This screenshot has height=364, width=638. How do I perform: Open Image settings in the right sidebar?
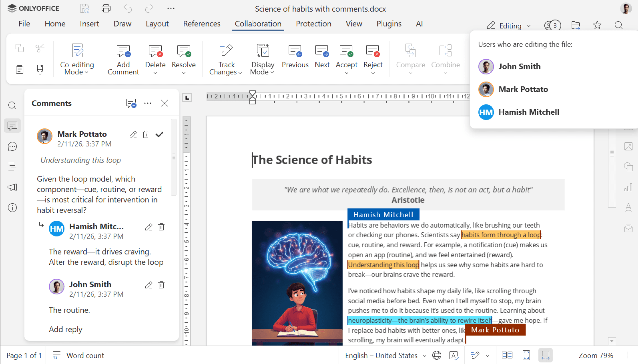pos(629,146)
